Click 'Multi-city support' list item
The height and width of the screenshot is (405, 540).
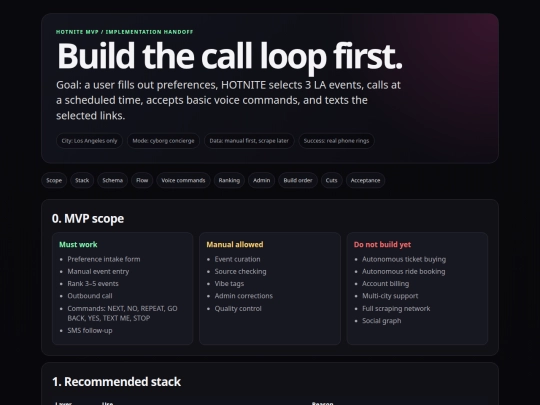390,296
